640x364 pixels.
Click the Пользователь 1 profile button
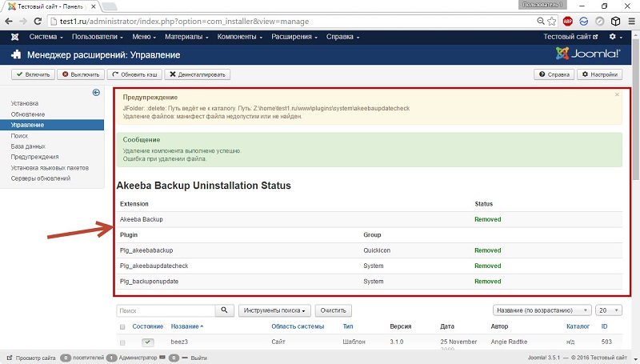tap(542, 5)
